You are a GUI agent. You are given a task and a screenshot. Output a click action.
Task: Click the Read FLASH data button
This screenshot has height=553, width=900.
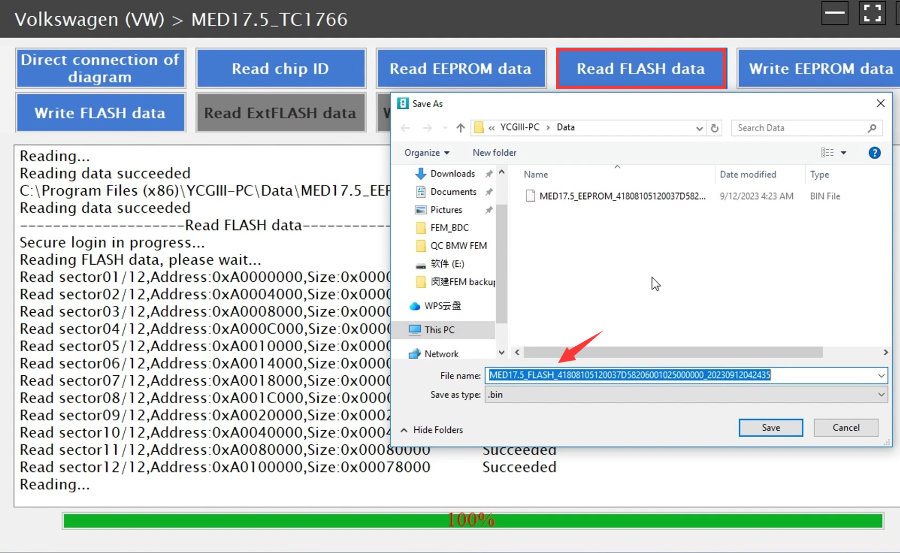coord(641,68)
